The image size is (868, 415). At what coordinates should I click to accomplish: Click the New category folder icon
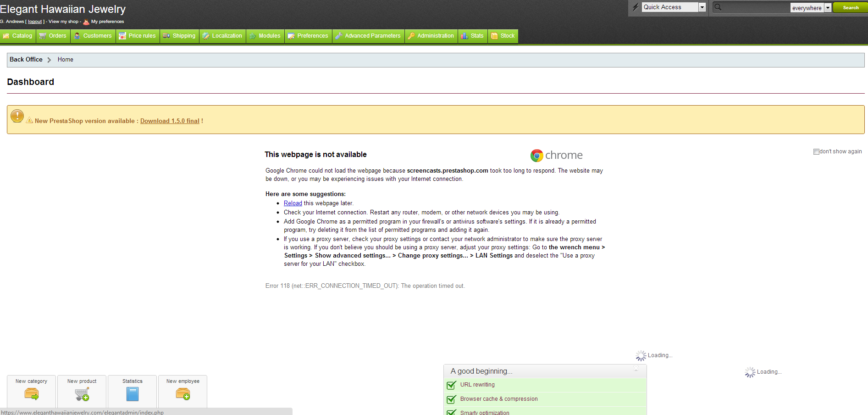click(x=32, y=394)
